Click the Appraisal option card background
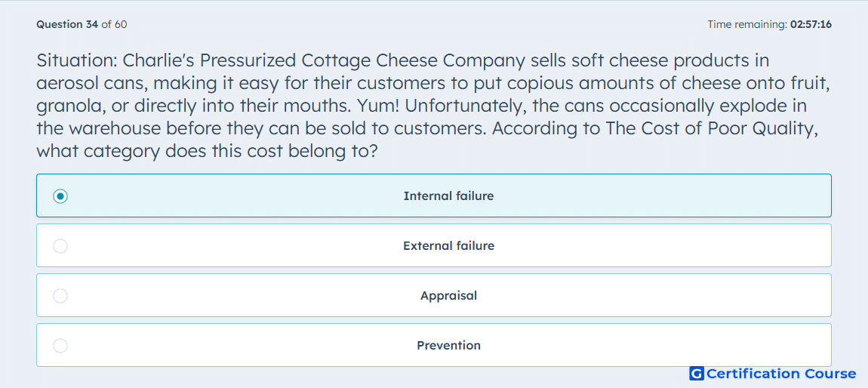The width and height of the screenshot is (868, 388). 434,295
